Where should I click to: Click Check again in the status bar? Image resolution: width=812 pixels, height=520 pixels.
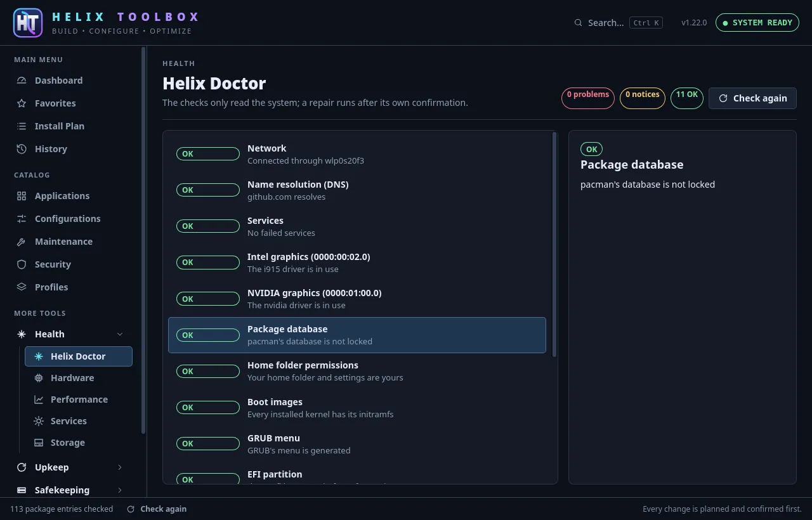(x=157, y=509)
